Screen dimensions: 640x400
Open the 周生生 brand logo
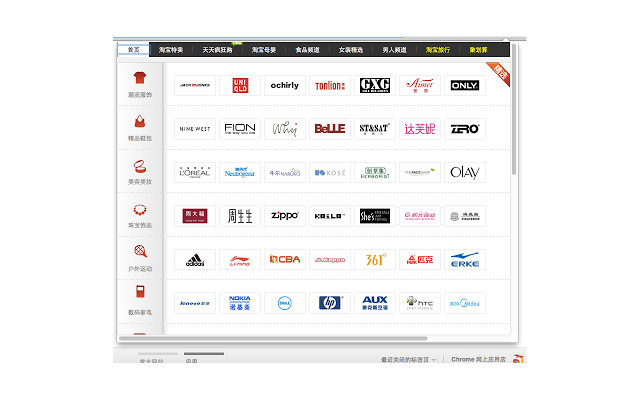tap(240, 216)
